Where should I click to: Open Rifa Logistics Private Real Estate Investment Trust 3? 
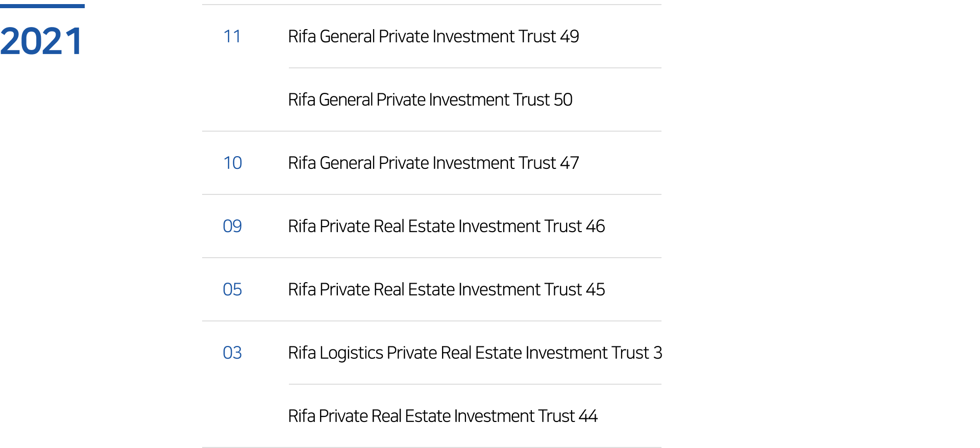coord(475,353)
